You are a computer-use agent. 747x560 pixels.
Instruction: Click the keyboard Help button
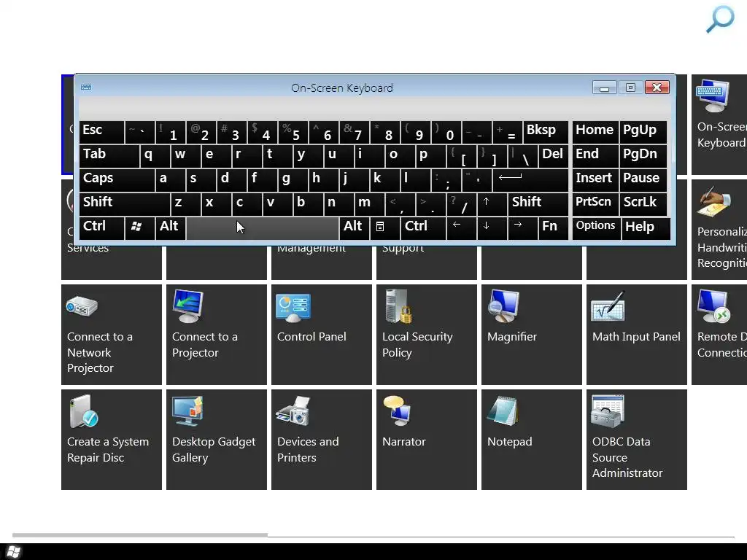[645, 228]
